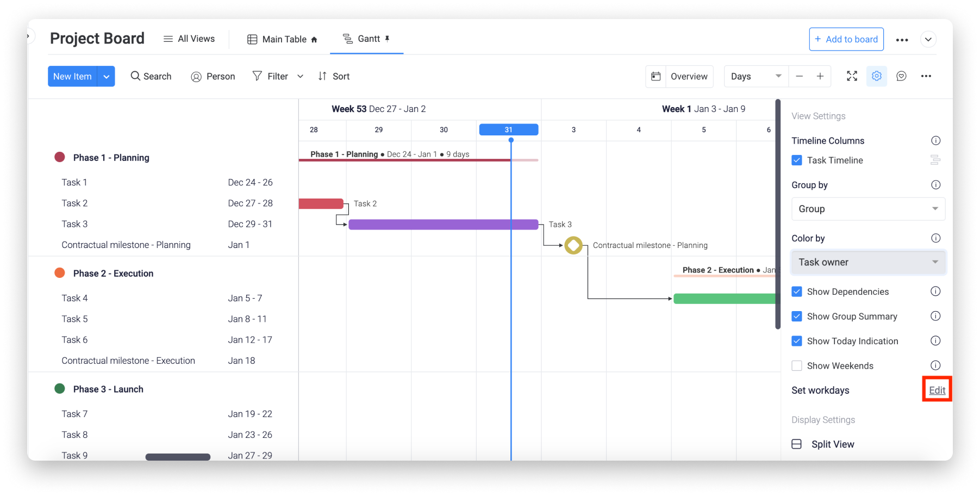Image resolution: width=980 pixels, height=496 pixels.
Task: Expand the collapsed sidebar arrow
Action: 29,36
